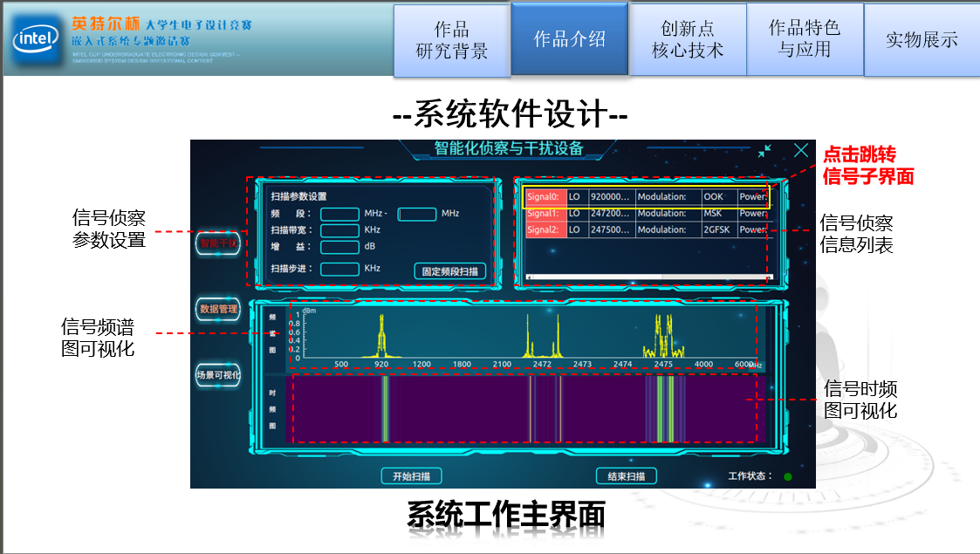Open the 实物展示 tab
This screenshot has width=980, height=554.
(922, 41)
